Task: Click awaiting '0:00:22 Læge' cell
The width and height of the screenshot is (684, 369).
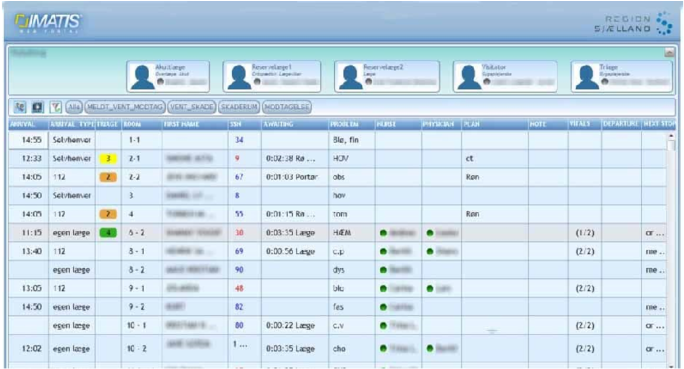Action: (x=295, y=325)
